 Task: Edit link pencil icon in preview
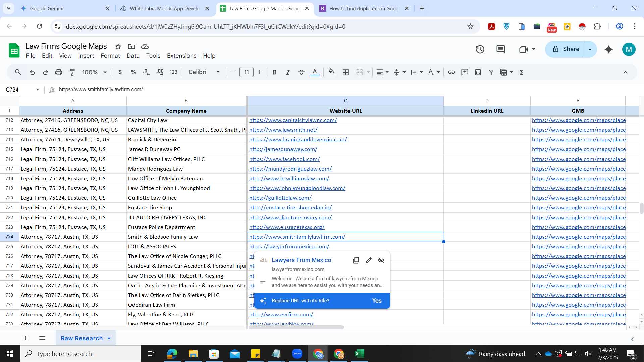369,260
